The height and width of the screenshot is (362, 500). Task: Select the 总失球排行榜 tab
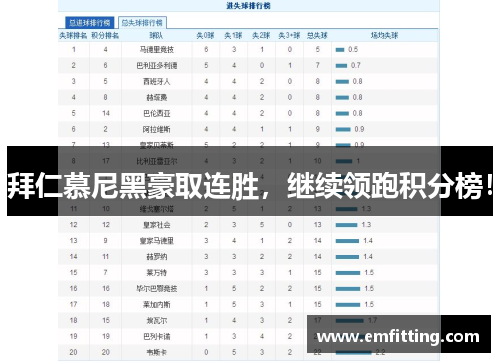pyautogui.click(x=142, y=23)
